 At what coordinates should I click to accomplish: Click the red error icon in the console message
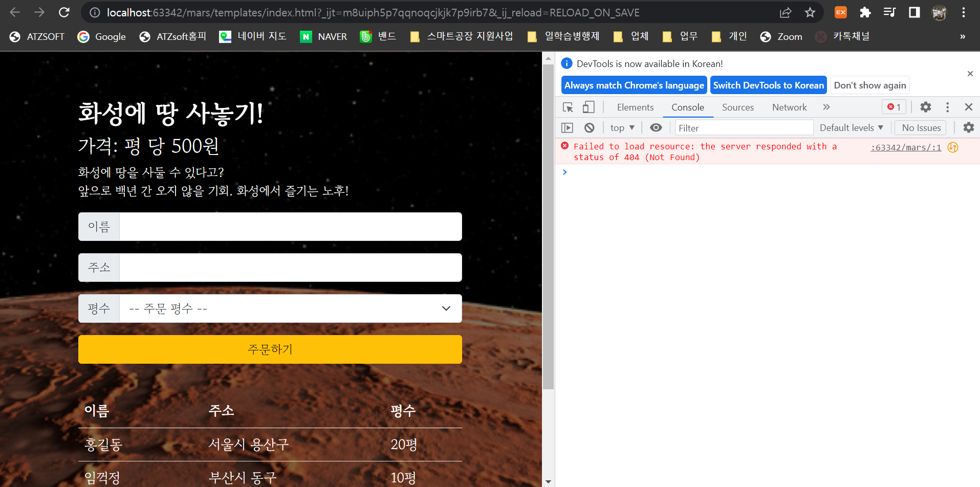pyautogui.click(x=564, y=146)
